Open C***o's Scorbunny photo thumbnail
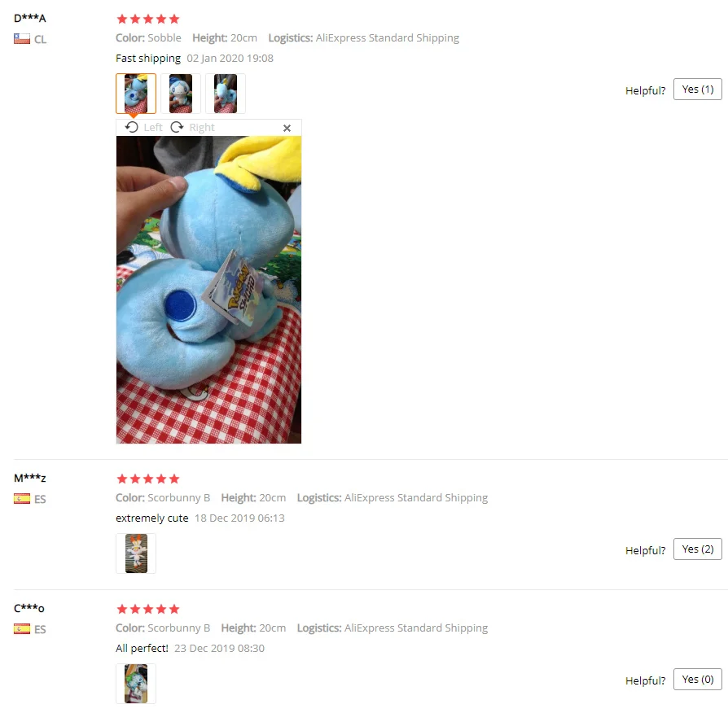The width and height of the screenshot is (728, 713). click(136, 684)
